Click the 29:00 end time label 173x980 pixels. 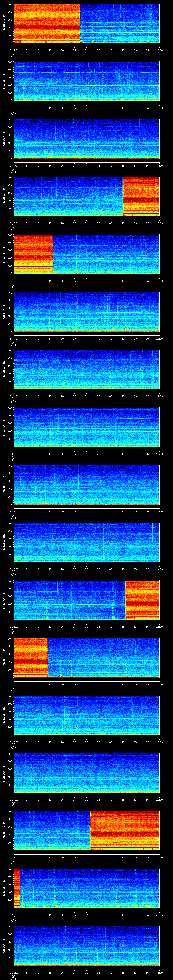pyautogui.click(x=159, y=858)
